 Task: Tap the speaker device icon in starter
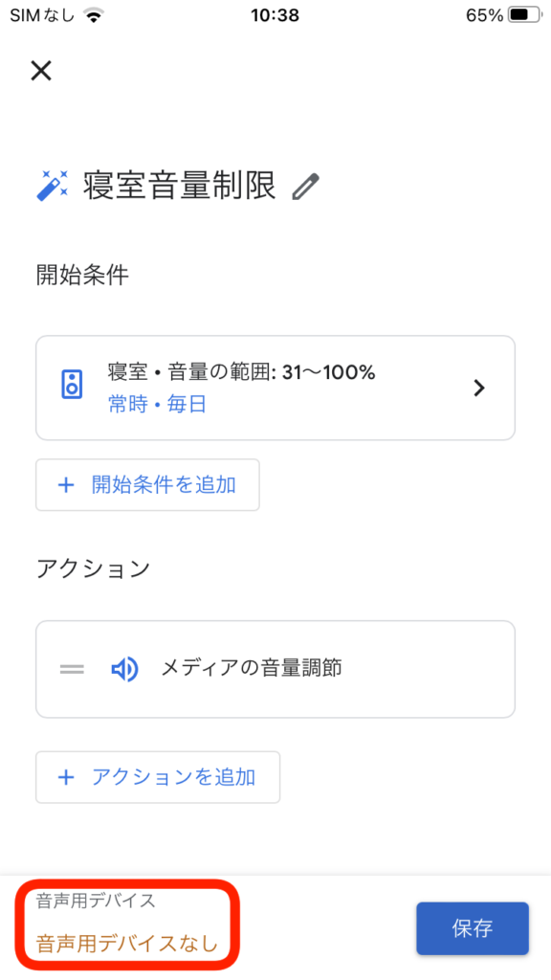[x=73, y=384]
